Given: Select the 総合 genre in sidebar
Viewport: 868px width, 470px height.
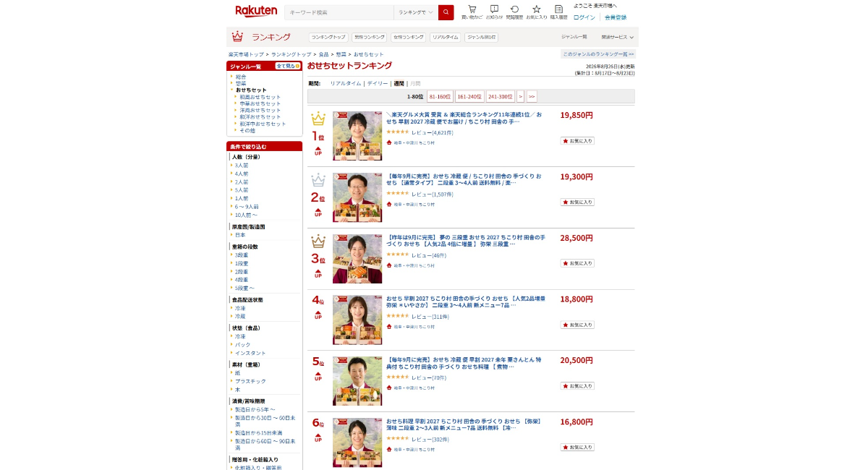Looking at the screenshot, I should pyautogui.click(x=241, y=77).
